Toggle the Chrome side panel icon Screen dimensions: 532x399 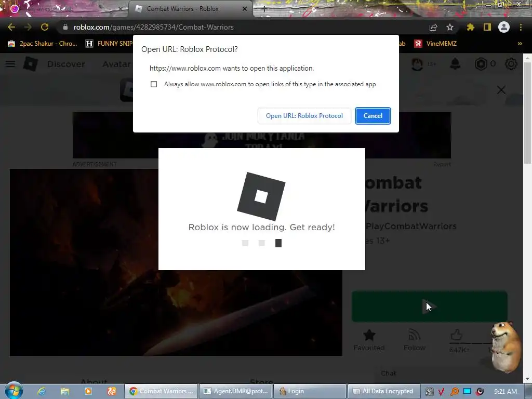coord(487,27)
